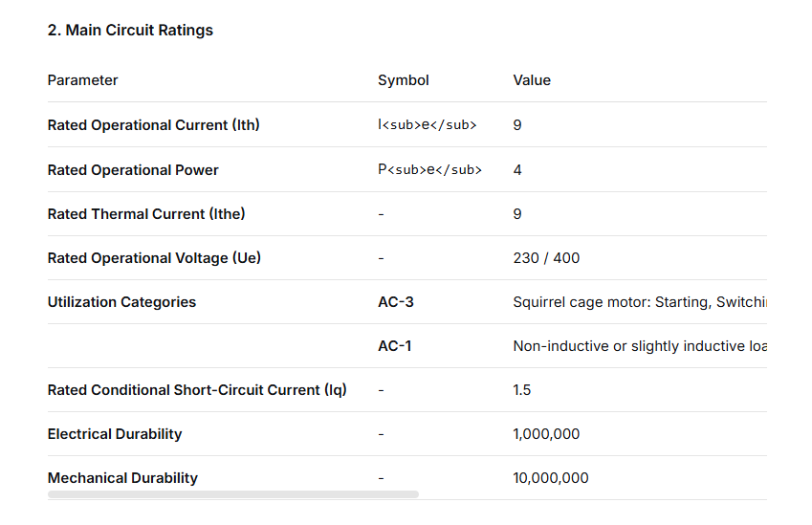The width and height of the screenshot is (812, 525).
Task: Click the Mechanical Durability row label
Action: pyautogui.click(x=122, y=478)
